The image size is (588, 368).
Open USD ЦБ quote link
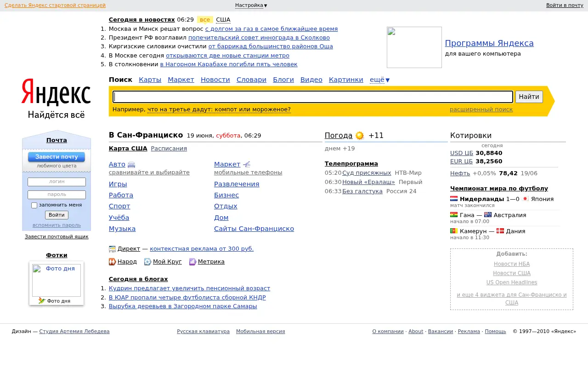(x=462, y=153)
